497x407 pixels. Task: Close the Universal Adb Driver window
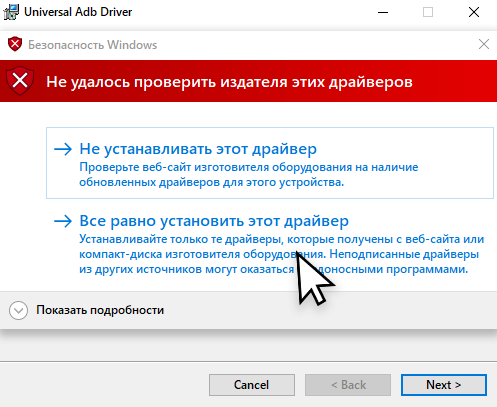[x=474, y=12]
